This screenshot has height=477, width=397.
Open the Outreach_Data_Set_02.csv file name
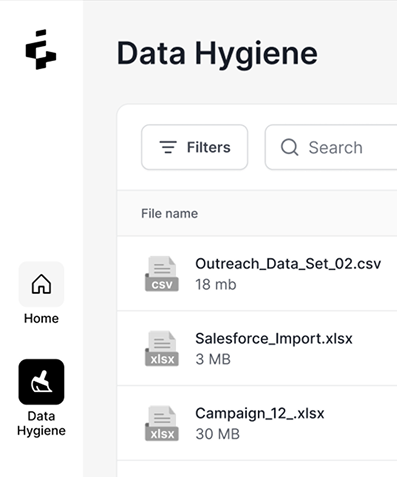click(x=288, y=264)
